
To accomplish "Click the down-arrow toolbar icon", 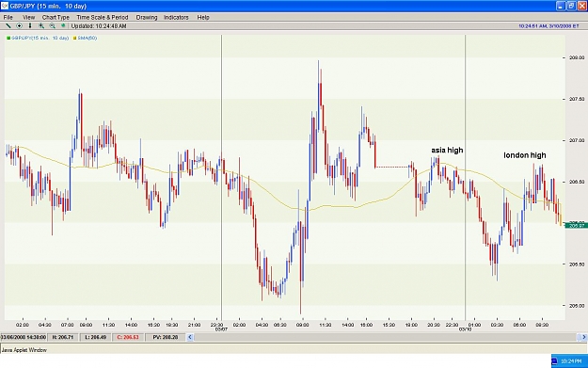I will click(x=30, y=26).
